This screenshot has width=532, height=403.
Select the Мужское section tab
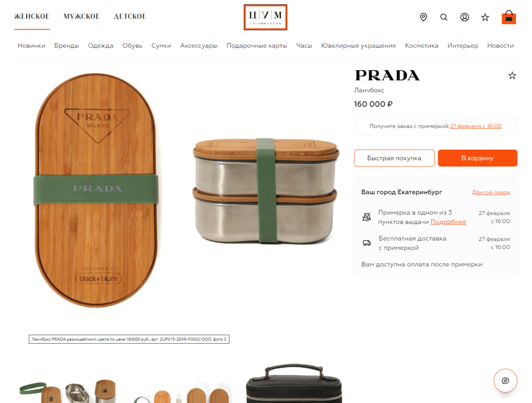click(x=82, y=17)
